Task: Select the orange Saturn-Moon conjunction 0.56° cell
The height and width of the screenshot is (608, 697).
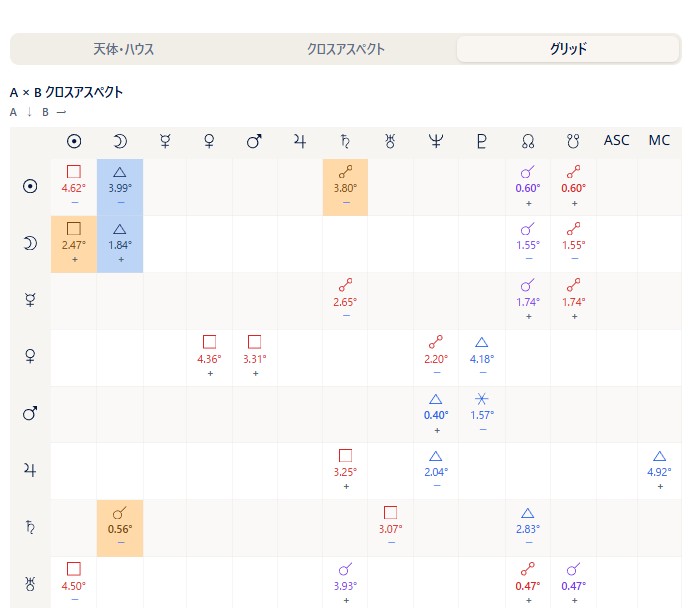Action: [120, 528]
